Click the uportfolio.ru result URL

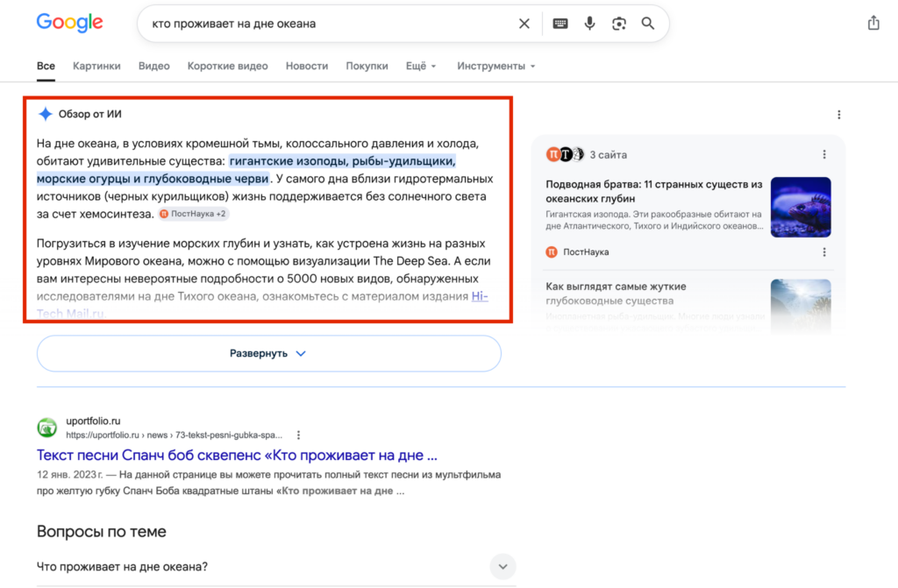click(175, 436)
